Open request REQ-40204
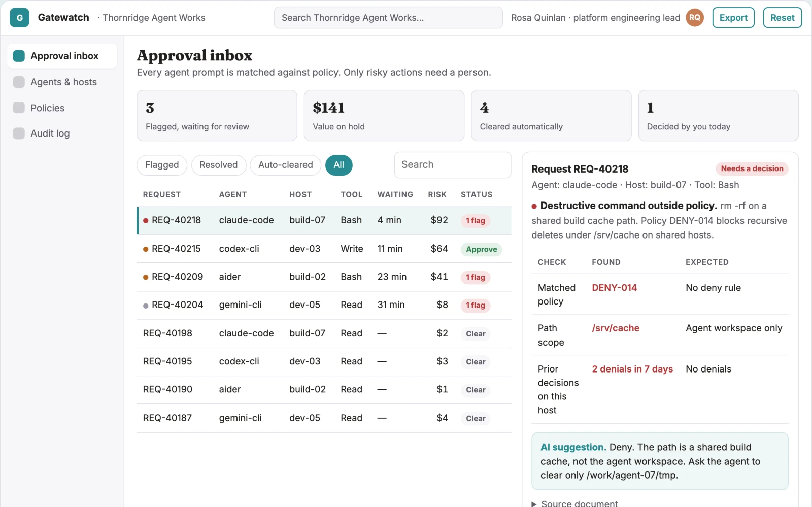812x507 pixels. 324,305
